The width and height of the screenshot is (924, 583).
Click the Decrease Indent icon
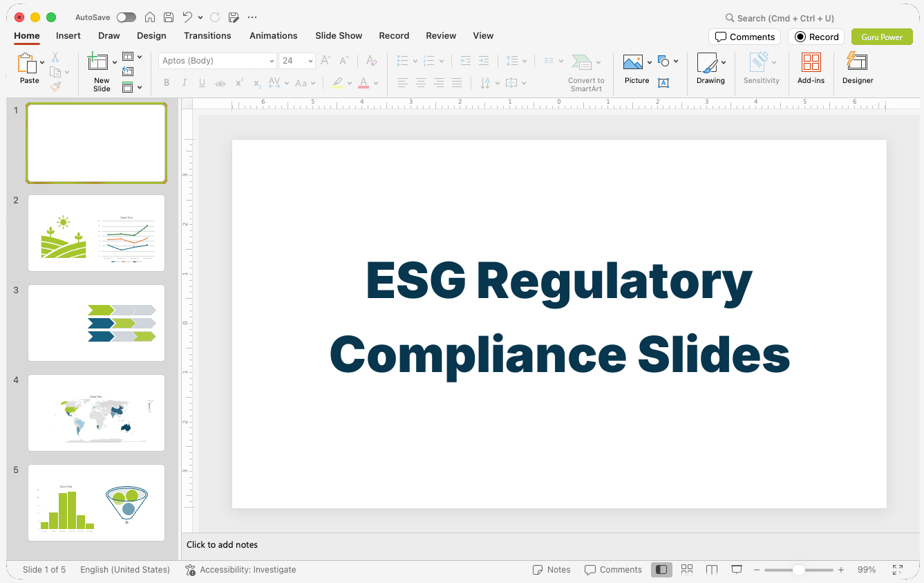(x=466, y=61)
